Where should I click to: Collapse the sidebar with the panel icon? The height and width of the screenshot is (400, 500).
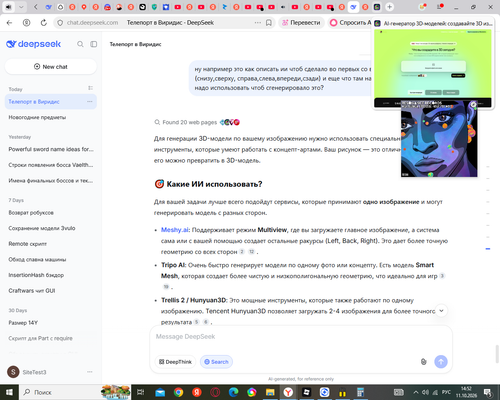tap(94, 44)
